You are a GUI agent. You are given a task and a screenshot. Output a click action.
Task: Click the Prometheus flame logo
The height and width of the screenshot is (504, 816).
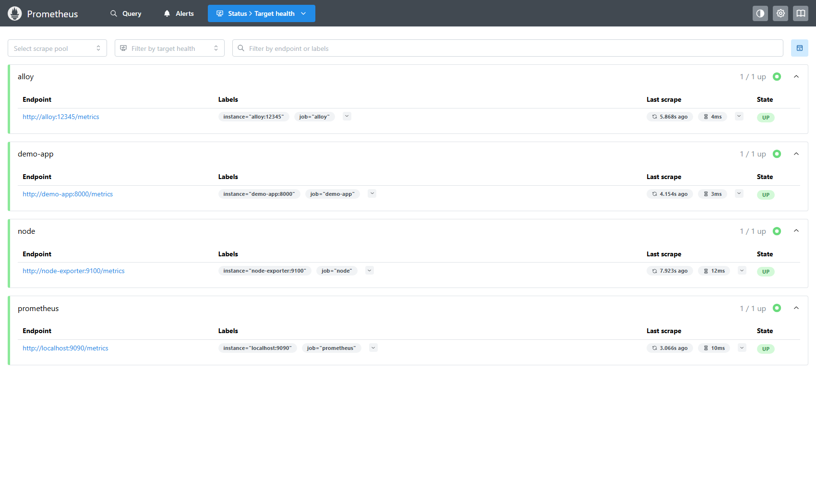click(15, 13)
